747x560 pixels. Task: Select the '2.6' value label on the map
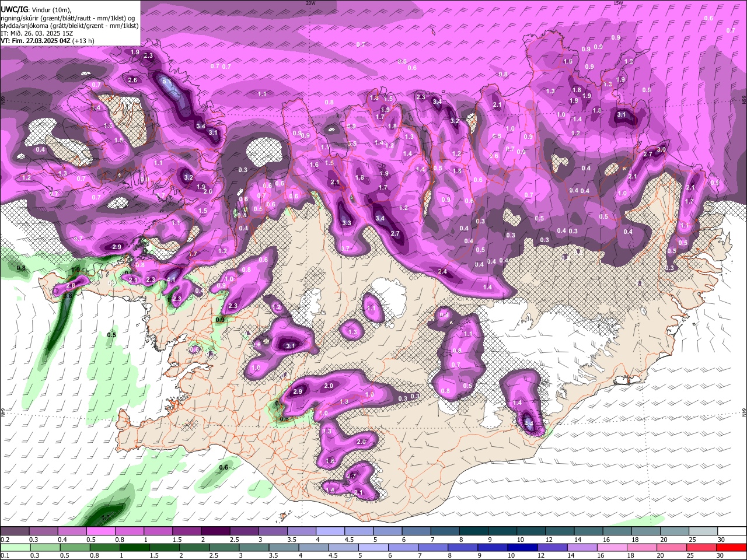[132, 80]
